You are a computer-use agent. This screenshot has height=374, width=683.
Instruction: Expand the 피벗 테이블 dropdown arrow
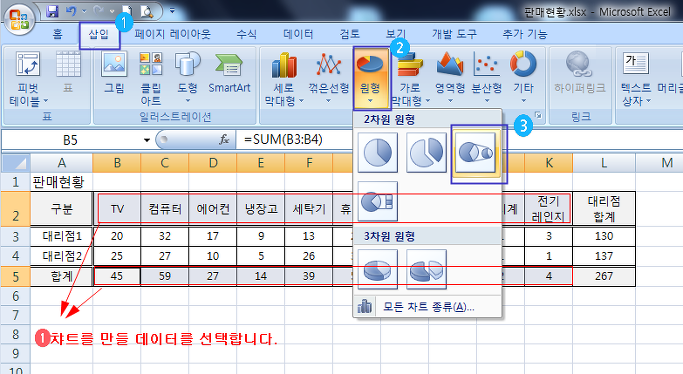click(x=46, y=101)
